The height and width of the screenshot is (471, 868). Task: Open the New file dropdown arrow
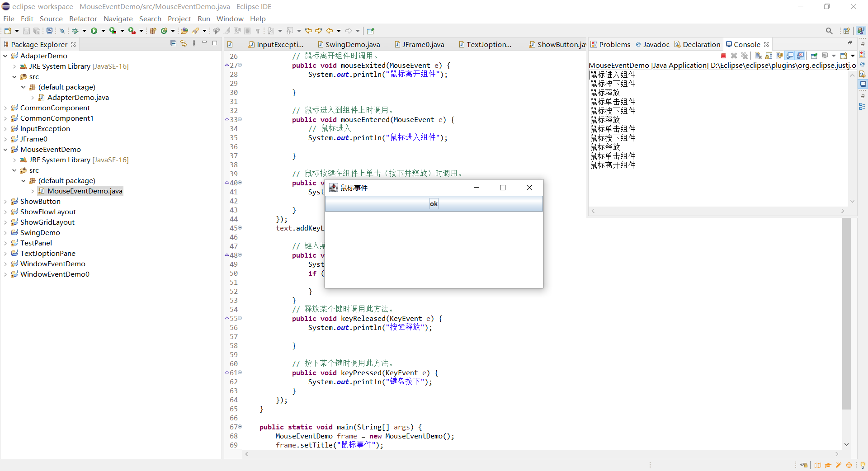(17, 31)
